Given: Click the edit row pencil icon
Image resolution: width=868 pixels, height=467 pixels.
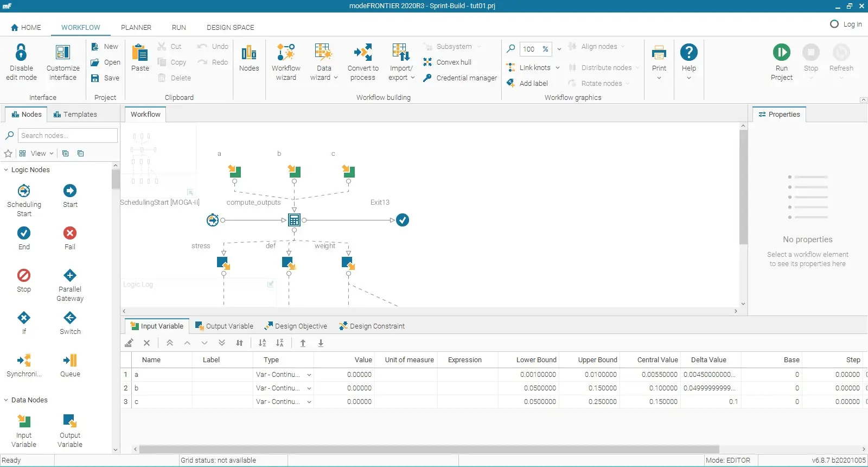Looking at the screenshot, I should click(129, 343).
